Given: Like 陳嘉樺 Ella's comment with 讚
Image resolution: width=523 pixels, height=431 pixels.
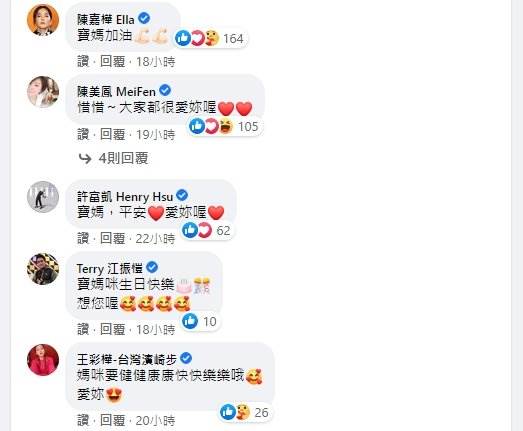Looking at the screenshot, I should (83, 62).
